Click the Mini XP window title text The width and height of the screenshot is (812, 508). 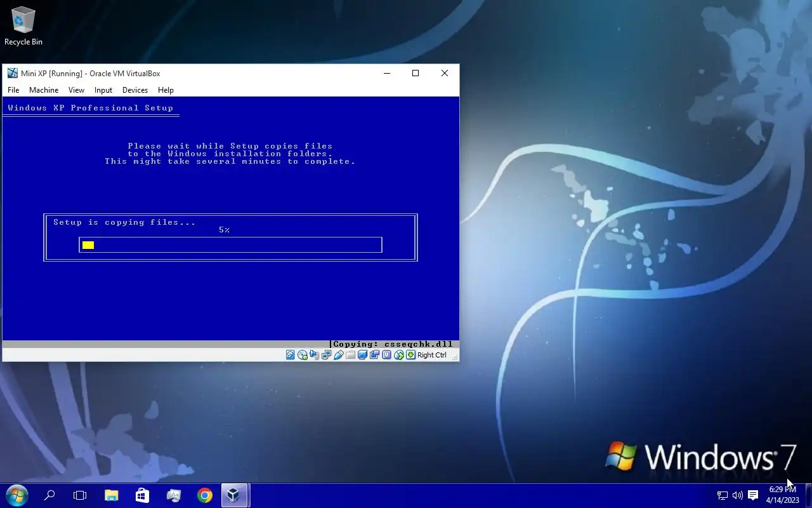[x=91, y=74]
